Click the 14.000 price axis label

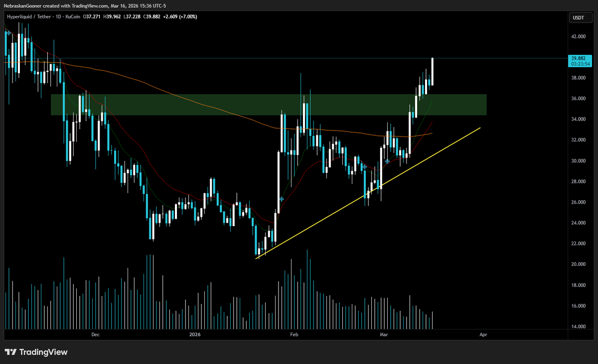tap(579, 327)
